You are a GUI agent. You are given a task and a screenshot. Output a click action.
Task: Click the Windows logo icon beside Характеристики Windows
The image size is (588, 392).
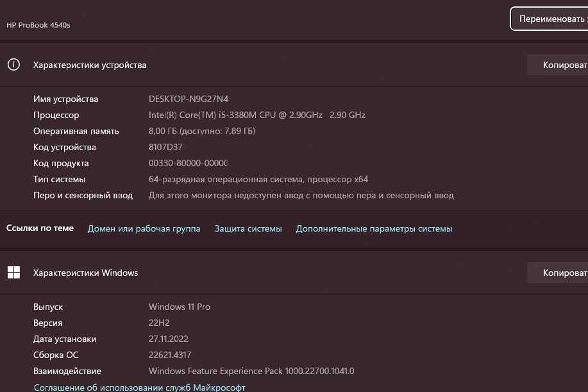tap(14, 272)
